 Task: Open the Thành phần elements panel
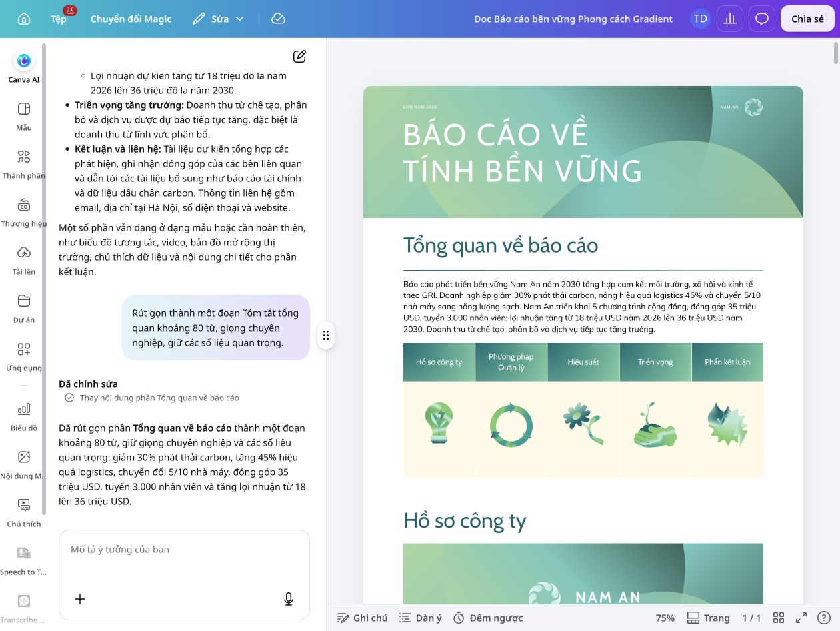(24, 163)
